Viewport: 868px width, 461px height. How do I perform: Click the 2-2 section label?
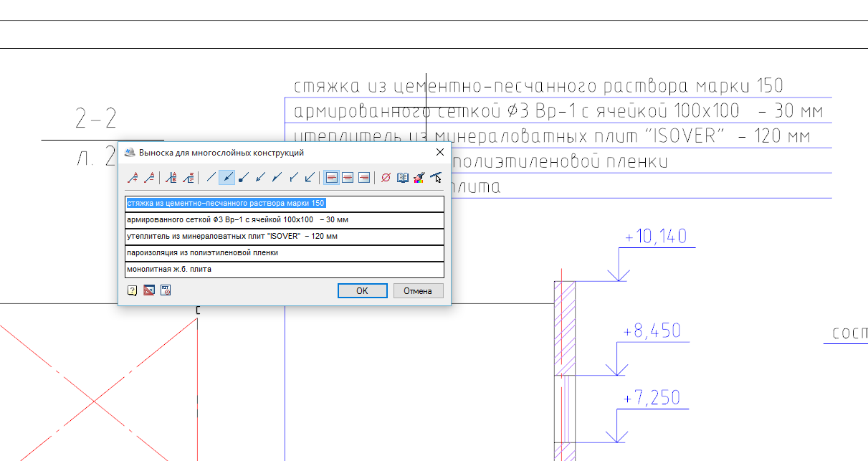coord(96,118)
